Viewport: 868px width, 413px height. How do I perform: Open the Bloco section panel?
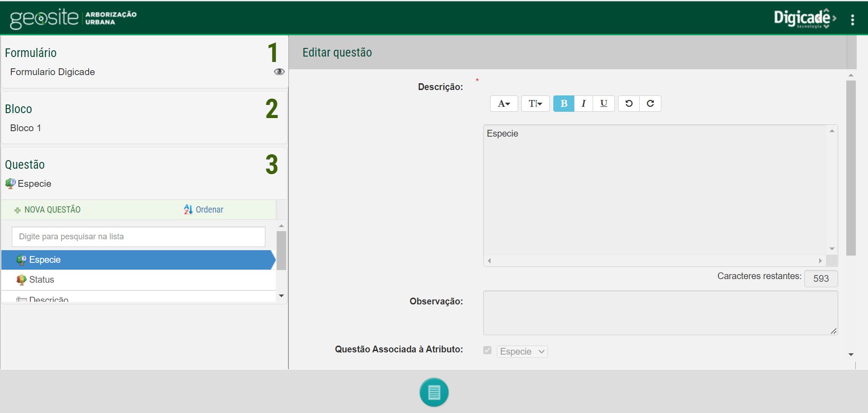[144, 118]
